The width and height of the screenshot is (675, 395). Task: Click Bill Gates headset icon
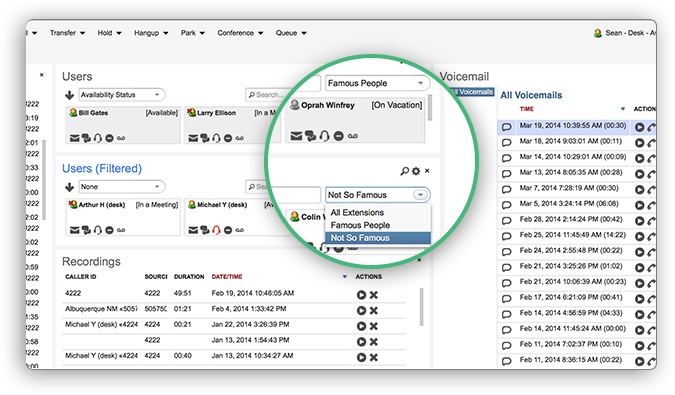pos(98,138)
